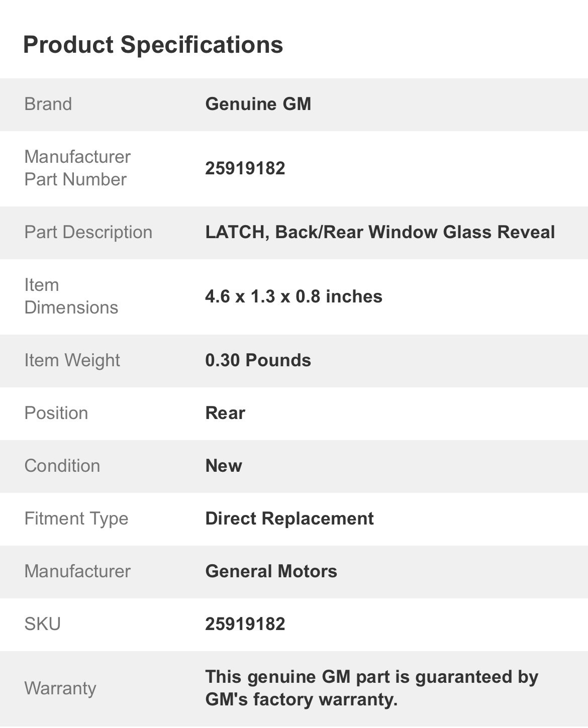Click the Manufacturer Part Number label
Viewport: 588px width, 728px height.
77,168
